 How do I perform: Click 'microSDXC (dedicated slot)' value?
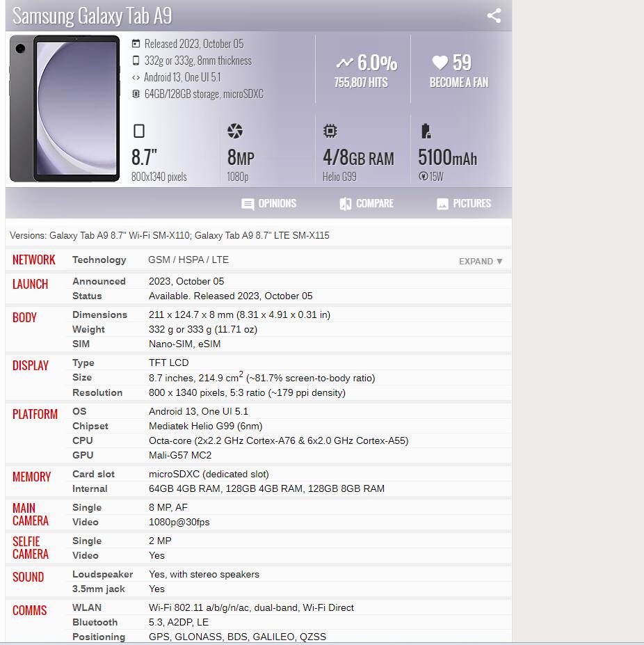[209, 475]
